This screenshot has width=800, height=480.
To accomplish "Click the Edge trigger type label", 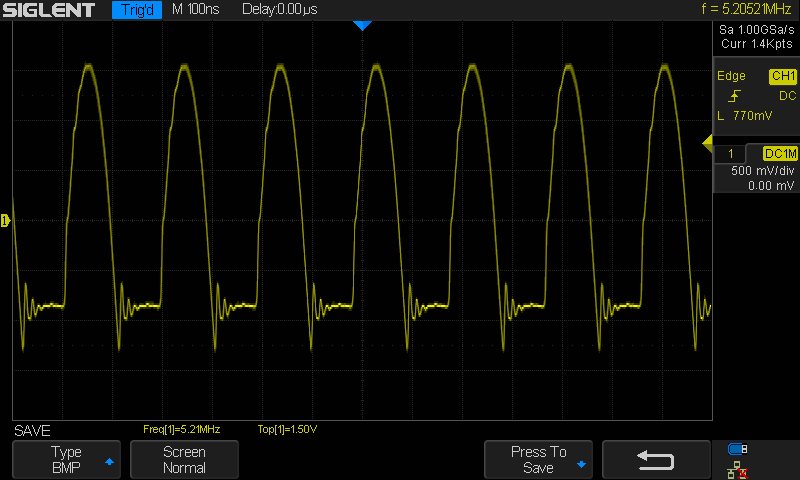I will coord(731,76).
